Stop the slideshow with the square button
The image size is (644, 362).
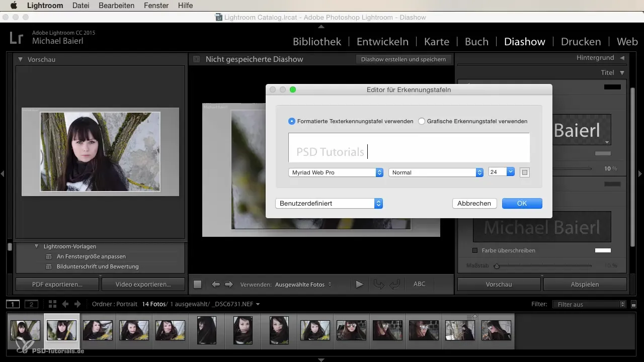pyautogui.click(x=198, y=284)
